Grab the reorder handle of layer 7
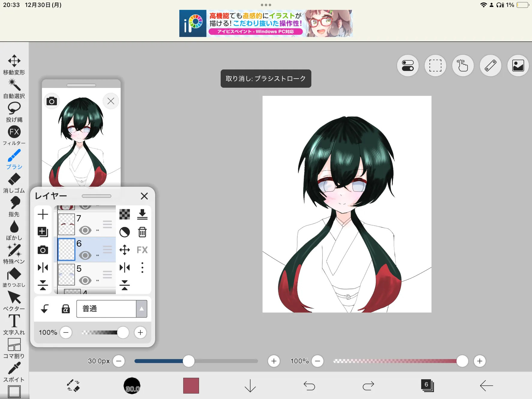This screenshot has width=532, height=399. [x=107, y=224]
